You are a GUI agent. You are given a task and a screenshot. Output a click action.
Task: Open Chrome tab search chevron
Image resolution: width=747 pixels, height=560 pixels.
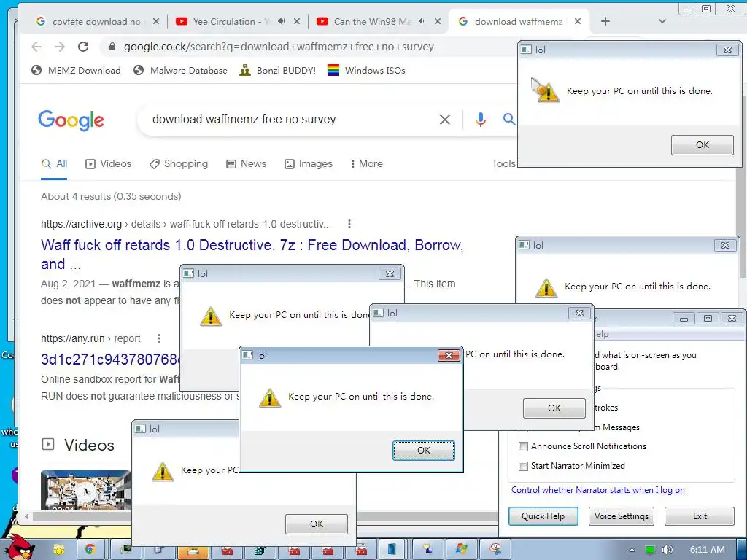[x=662, y=21]
